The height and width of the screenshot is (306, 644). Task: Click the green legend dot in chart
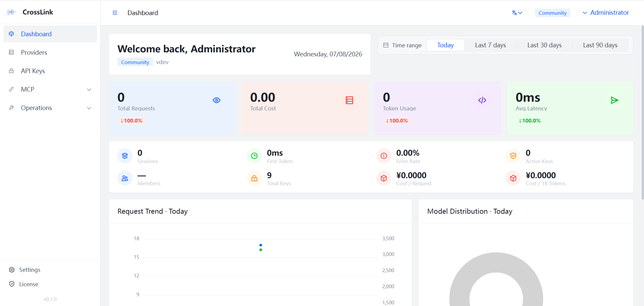pos(261,250)
